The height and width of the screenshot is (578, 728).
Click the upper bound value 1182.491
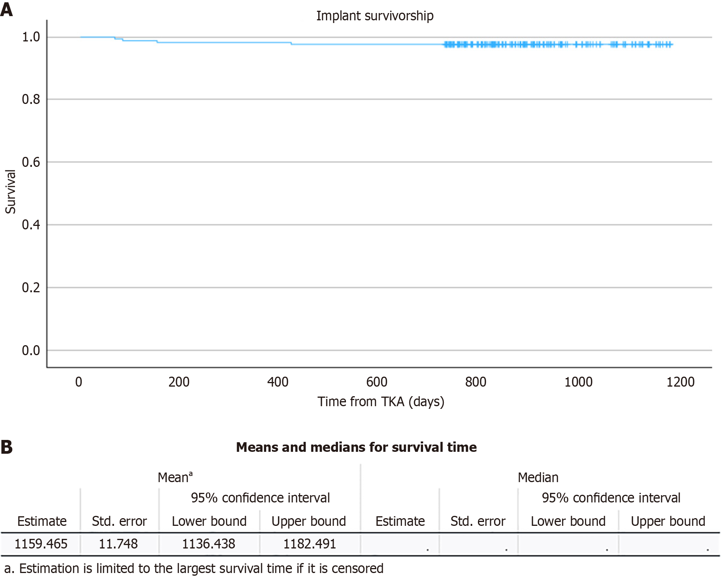point(309,544)
